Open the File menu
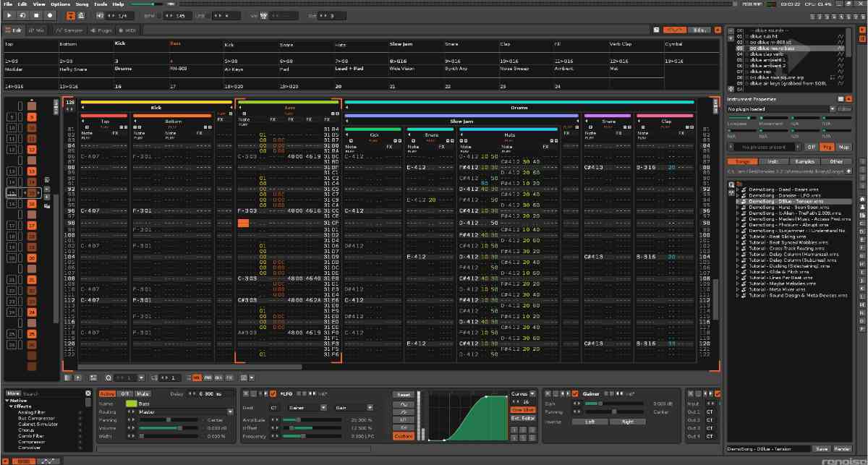Screen dimensions: 868x465 tap(9, 4)
